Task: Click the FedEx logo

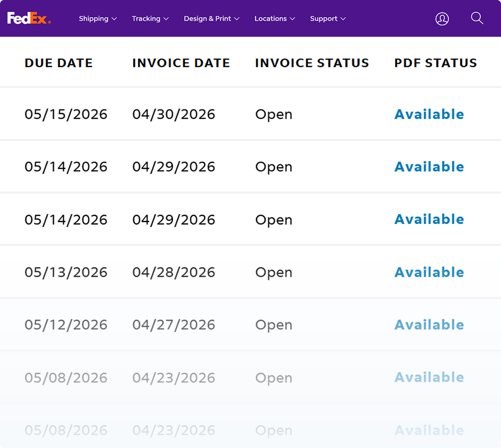Action: pyautogui.click(x=29, y=18)
